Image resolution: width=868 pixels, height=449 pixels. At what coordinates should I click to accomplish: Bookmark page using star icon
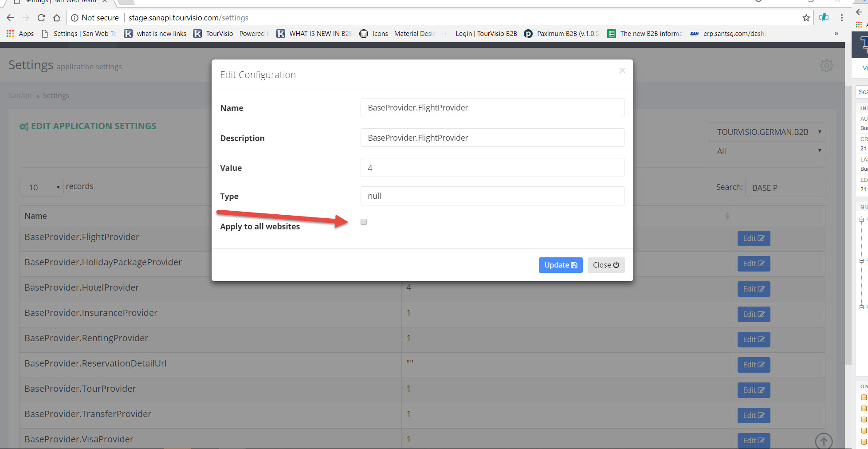click(x=806, y=18)
